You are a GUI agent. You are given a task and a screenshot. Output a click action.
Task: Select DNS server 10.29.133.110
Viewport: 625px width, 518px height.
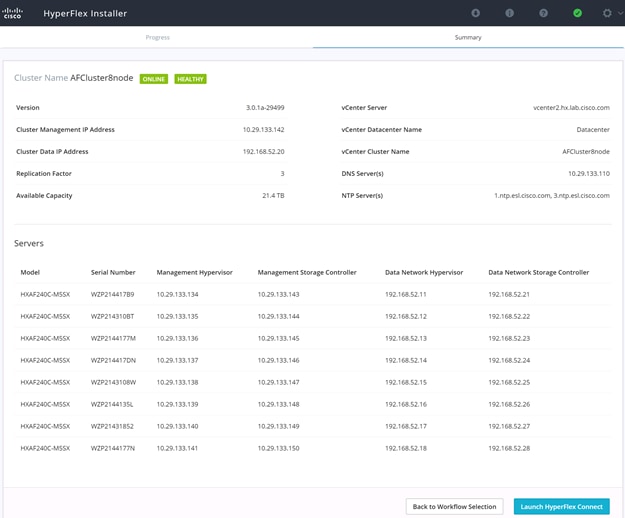tap(589, 174)
